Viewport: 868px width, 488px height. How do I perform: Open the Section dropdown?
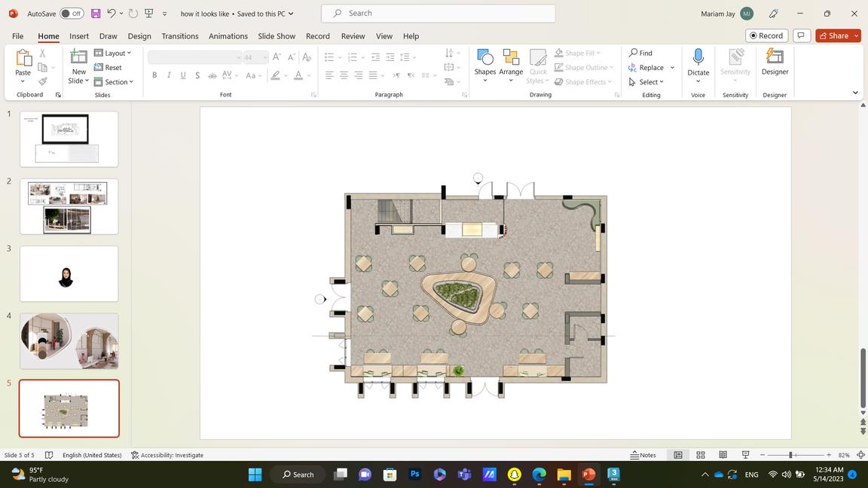pyautogui.click(x=114, y=82)
